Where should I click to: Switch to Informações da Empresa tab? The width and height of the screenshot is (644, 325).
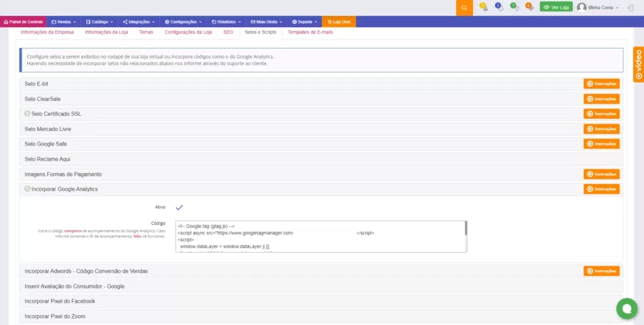tap(47, 32)
